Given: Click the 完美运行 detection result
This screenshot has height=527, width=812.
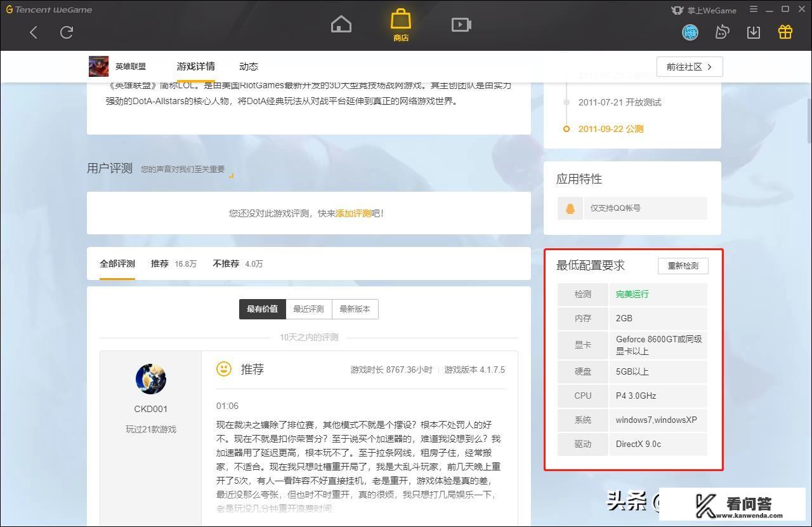Looking at the screenshot, I should tap(632, 294).
